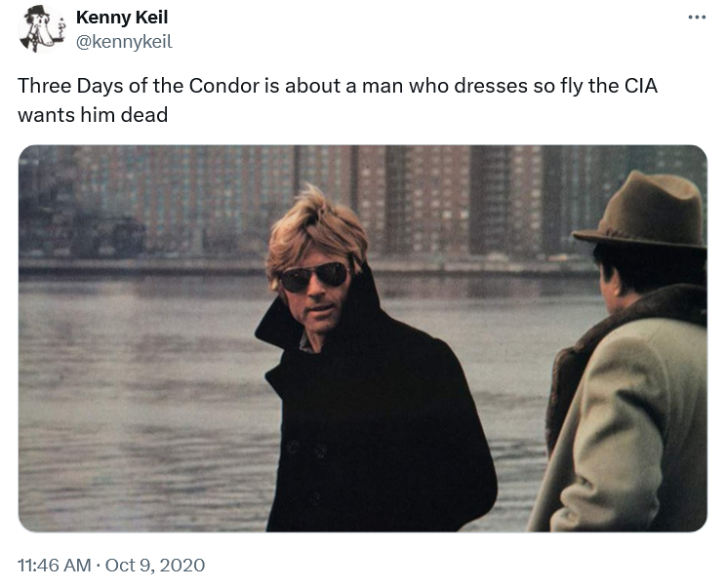Click the sunglasses on the man in photo
Screen dimensions: 725x588
pos(314,276)
